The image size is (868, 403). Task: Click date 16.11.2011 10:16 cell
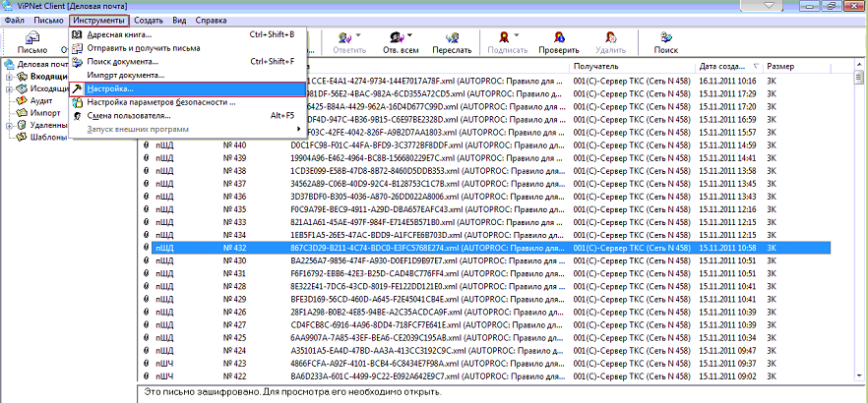coord(727,81)
